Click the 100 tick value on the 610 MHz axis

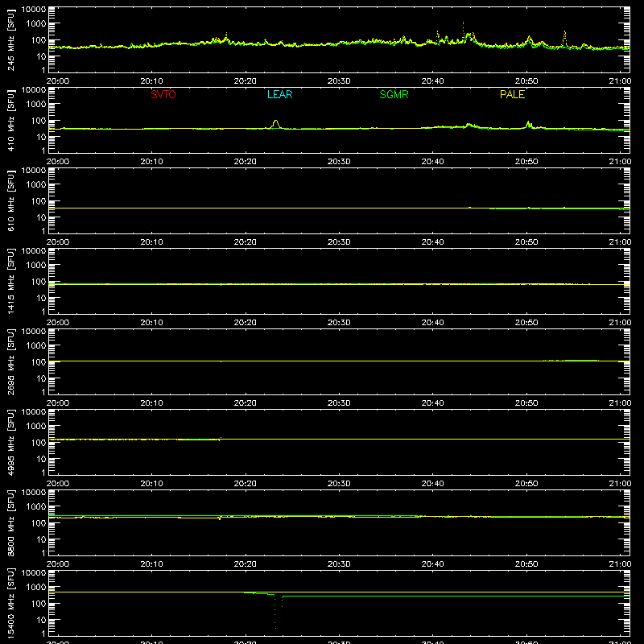click(x=38, y=201)
